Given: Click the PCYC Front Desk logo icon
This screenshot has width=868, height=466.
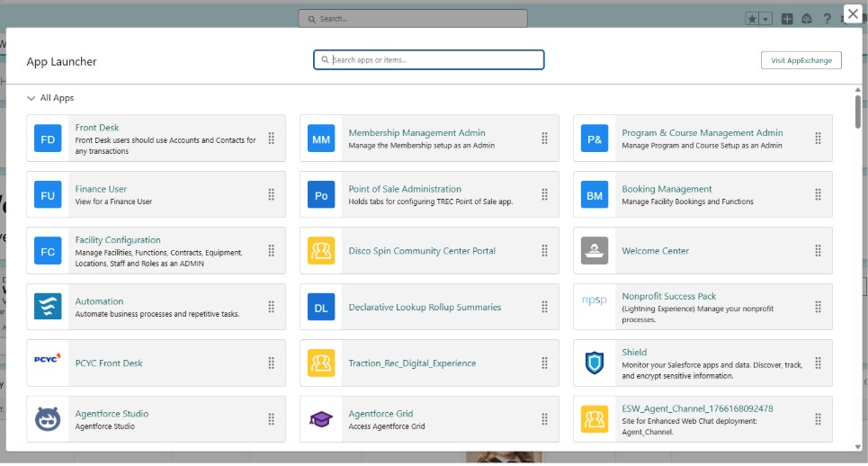Looking at the screenshot, I should [x=48, y=359].
